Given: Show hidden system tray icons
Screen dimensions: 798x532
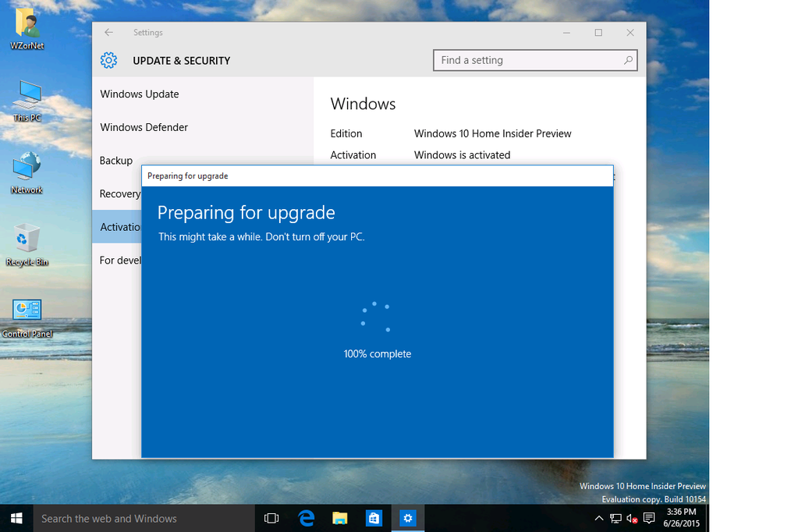Looking at the screenshot, I should 599,518.
